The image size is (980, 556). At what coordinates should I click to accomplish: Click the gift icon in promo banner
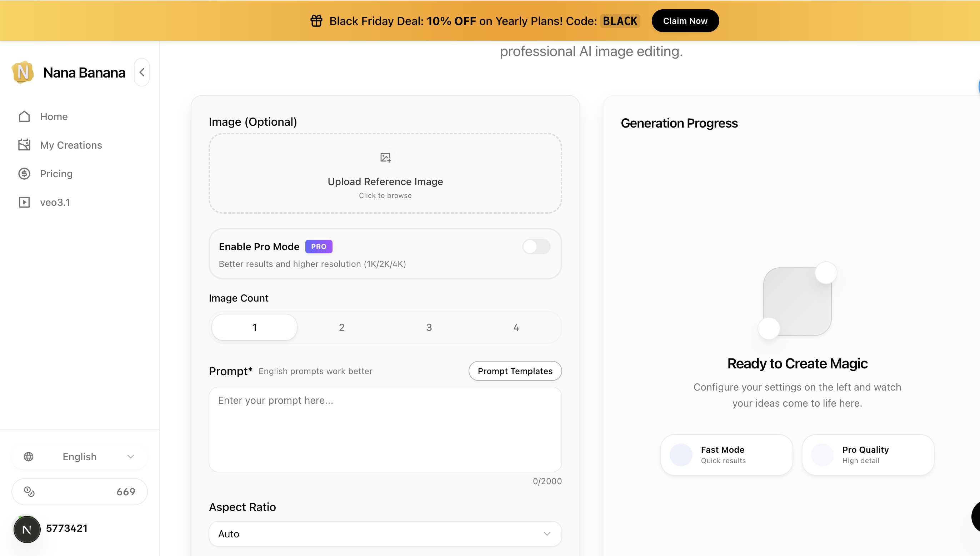click(x=316, y=21)
